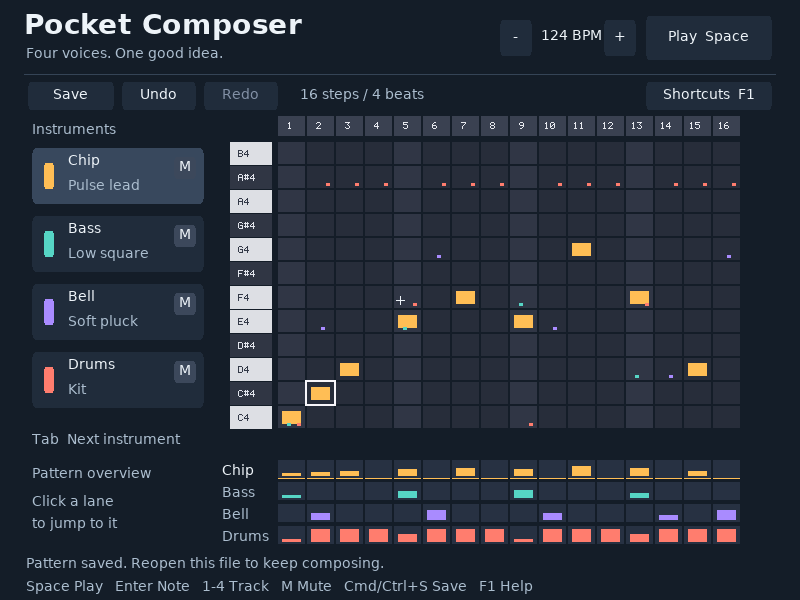Screen dimensions: 800x600
Task: Click the F4 piano key
Action: point(251,297)
